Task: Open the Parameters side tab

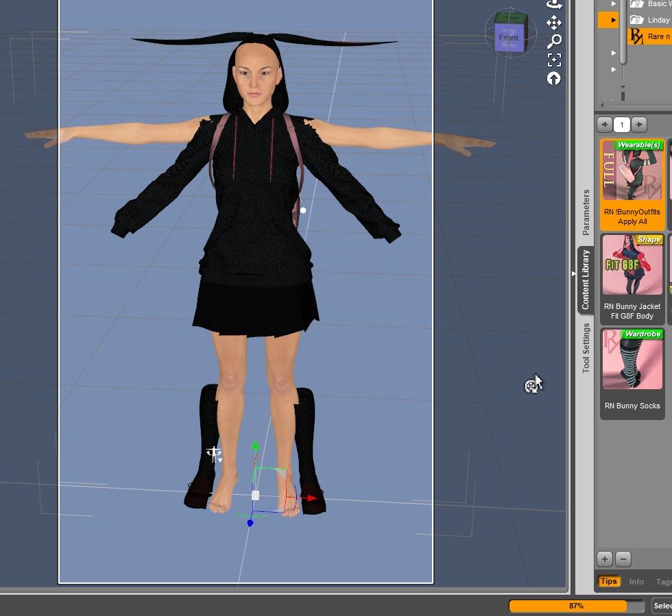Action: click(586, 212)
